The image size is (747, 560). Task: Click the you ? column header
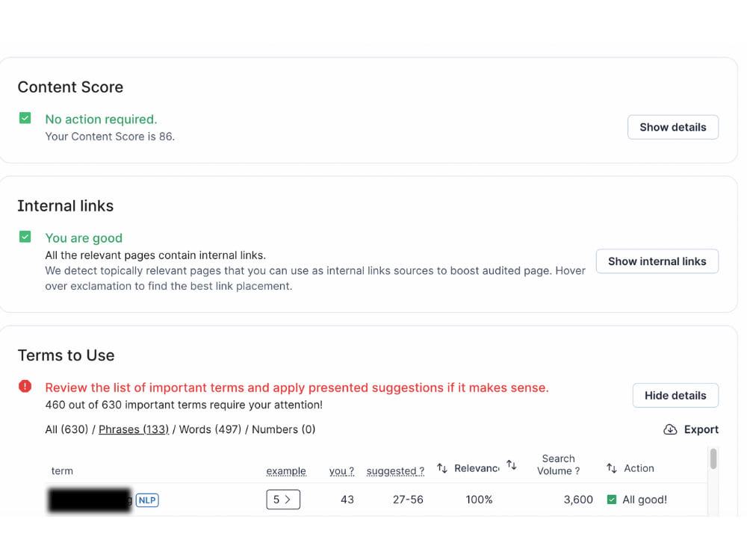(341, 471)
